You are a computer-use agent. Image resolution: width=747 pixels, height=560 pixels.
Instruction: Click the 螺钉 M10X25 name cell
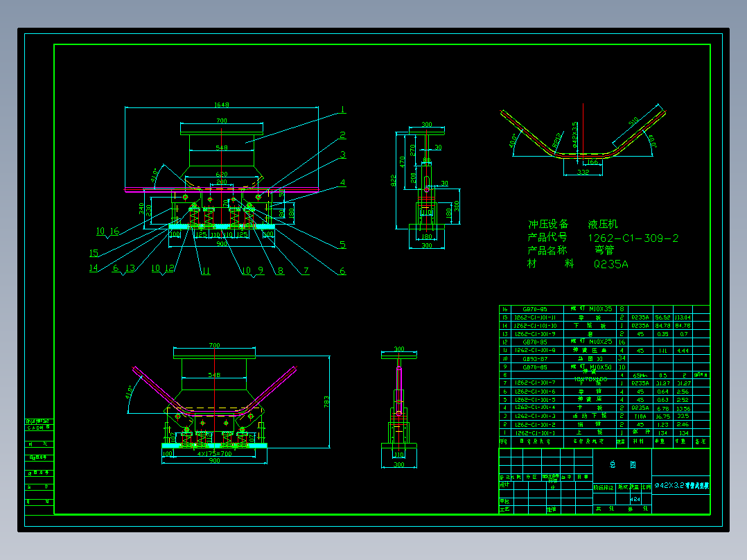[590, 342]
